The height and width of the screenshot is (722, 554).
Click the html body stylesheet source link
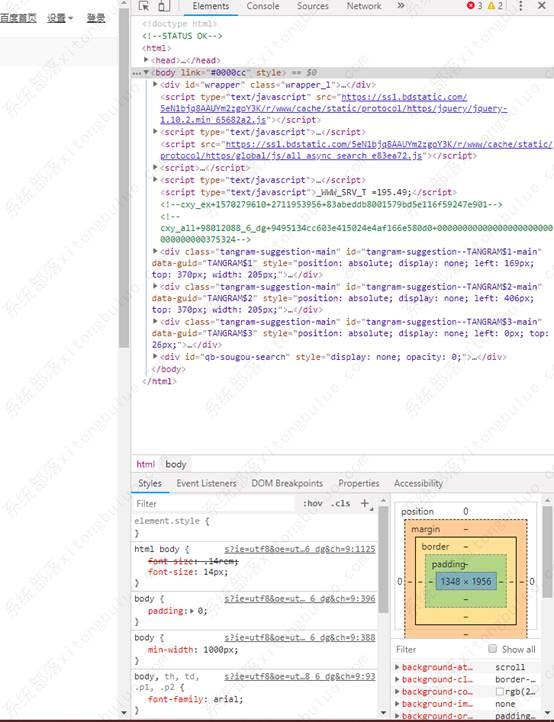[x=300, y=549]
